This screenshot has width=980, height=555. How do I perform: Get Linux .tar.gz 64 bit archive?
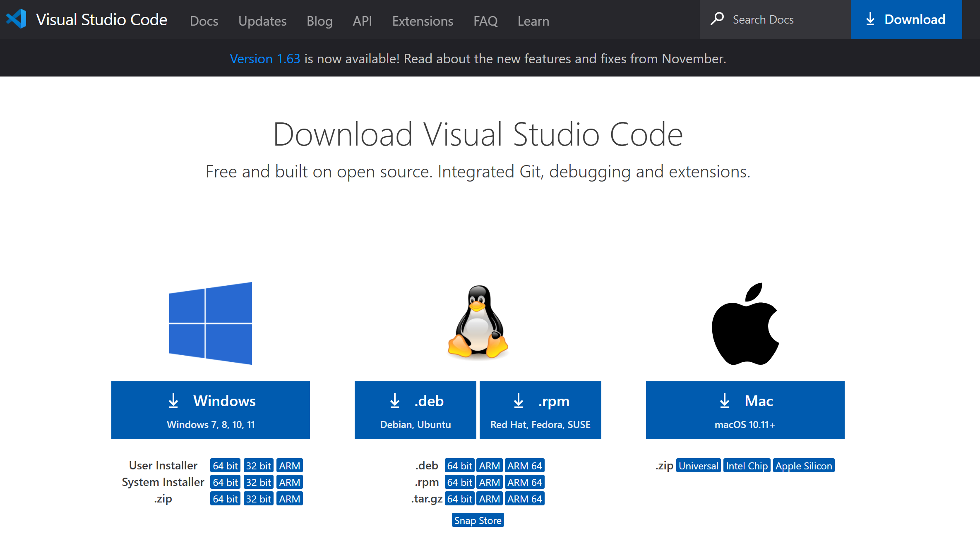tap(459, 499)
